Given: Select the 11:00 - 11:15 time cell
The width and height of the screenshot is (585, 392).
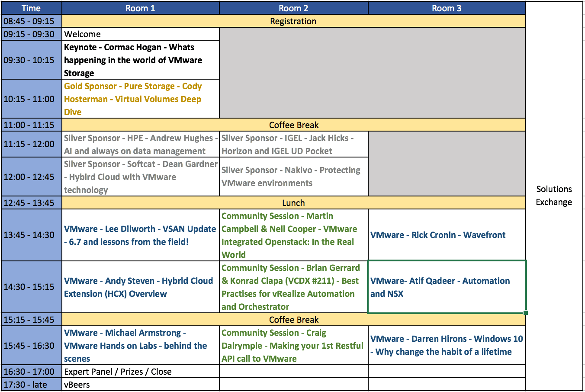Looking at the screenshot, I should tap(32, 125).
